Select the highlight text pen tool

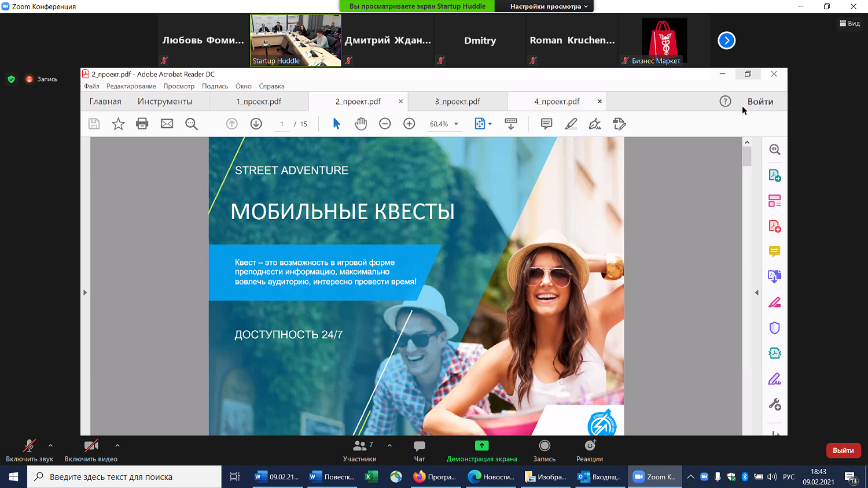coord(571,124)
